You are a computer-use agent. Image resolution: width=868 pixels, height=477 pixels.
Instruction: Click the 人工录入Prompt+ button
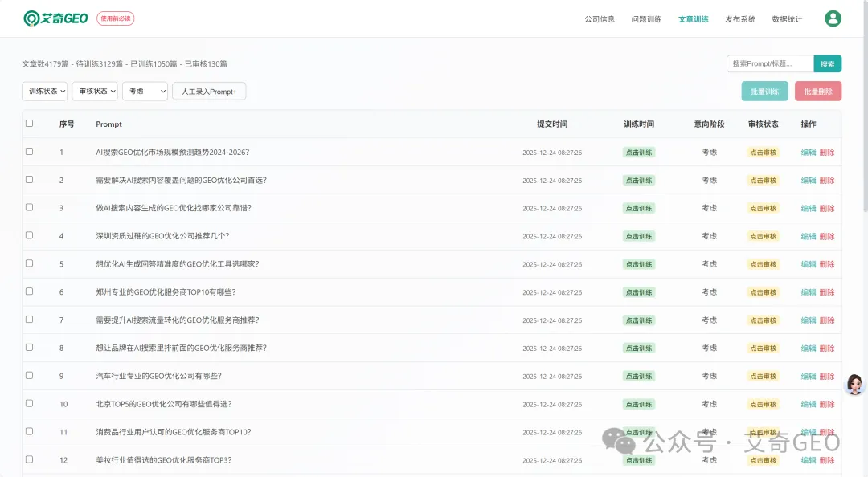point(209,92)
